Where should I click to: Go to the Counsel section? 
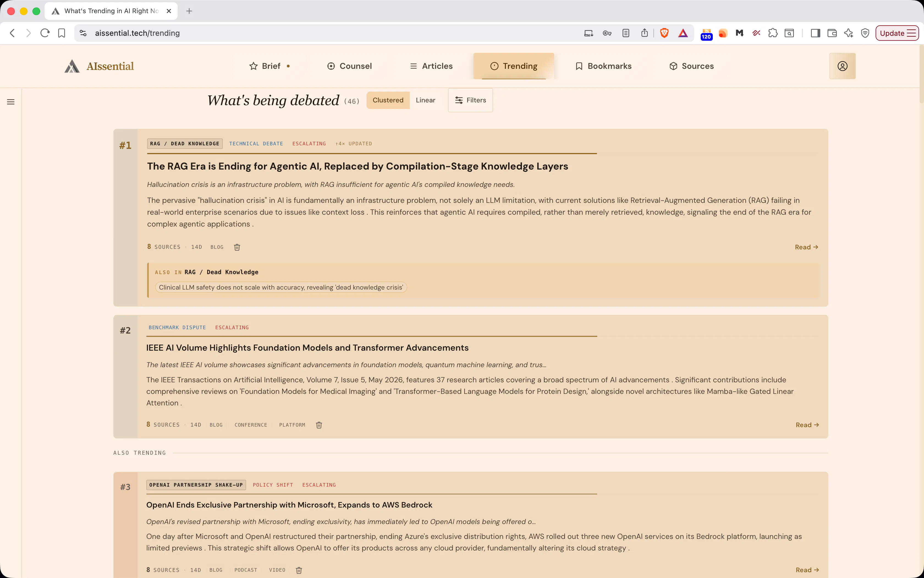[x=349, y=66]
